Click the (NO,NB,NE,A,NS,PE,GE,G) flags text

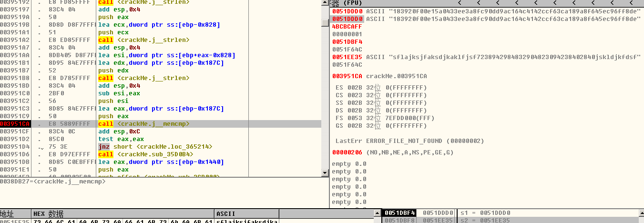click(410, 152)
